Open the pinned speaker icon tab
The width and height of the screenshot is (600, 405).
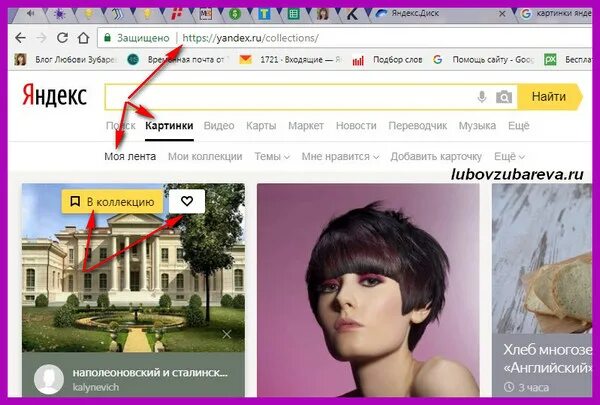tap(31, 14)
